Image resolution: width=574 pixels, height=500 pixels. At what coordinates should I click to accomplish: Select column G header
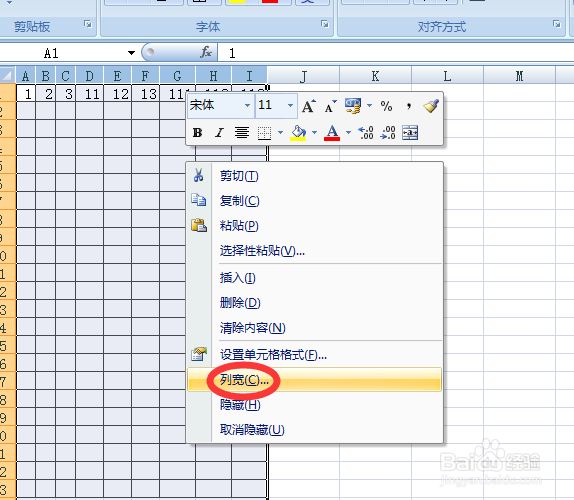tap(178, 76)
